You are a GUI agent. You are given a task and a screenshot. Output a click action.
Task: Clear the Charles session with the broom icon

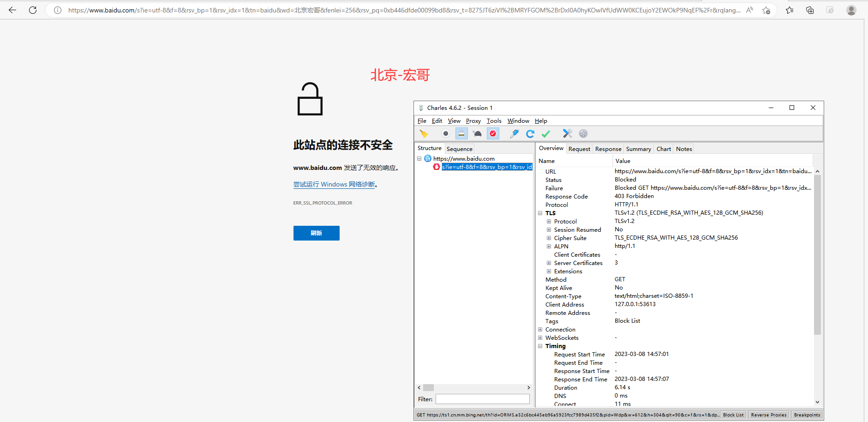tap(424, 134)
